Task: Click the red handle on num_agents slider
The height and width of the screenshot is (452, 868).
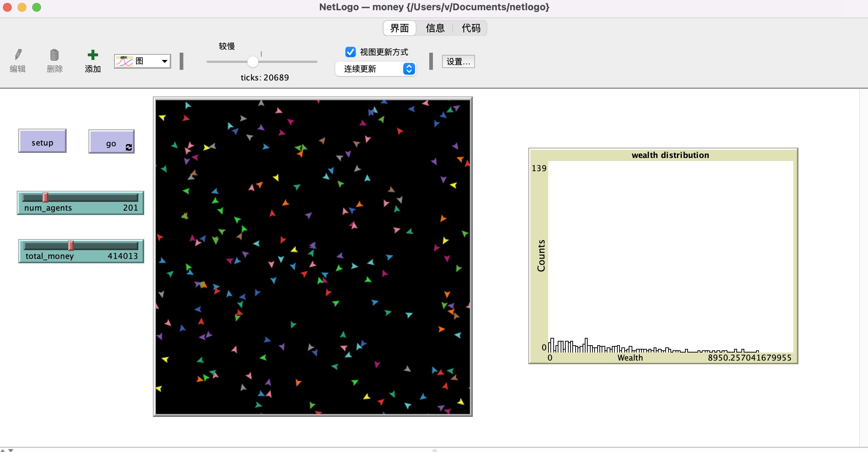Action: [45, 198]
